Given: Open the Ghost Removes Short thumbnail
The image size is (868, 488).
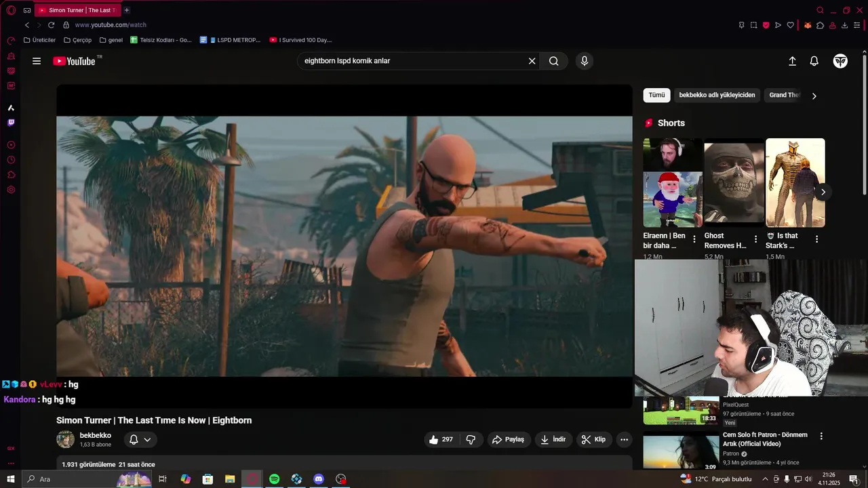Looking at the screenshot, I should pos(734,182).
